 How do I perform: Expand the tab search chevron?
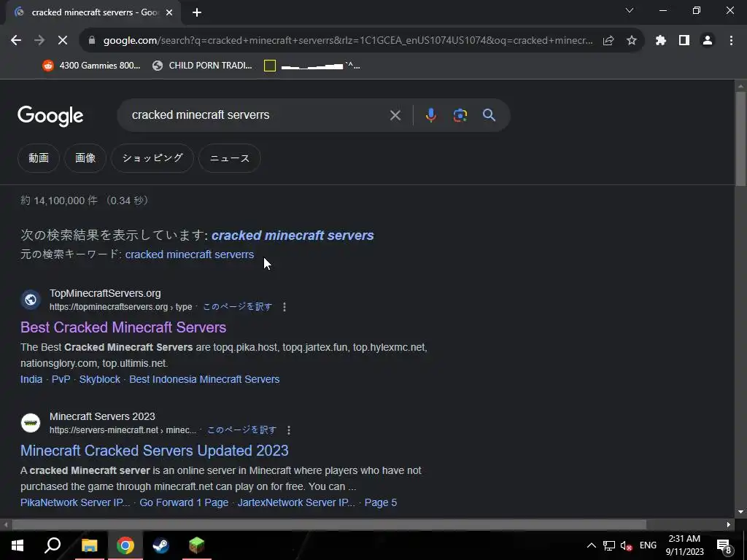coord(630,10)
